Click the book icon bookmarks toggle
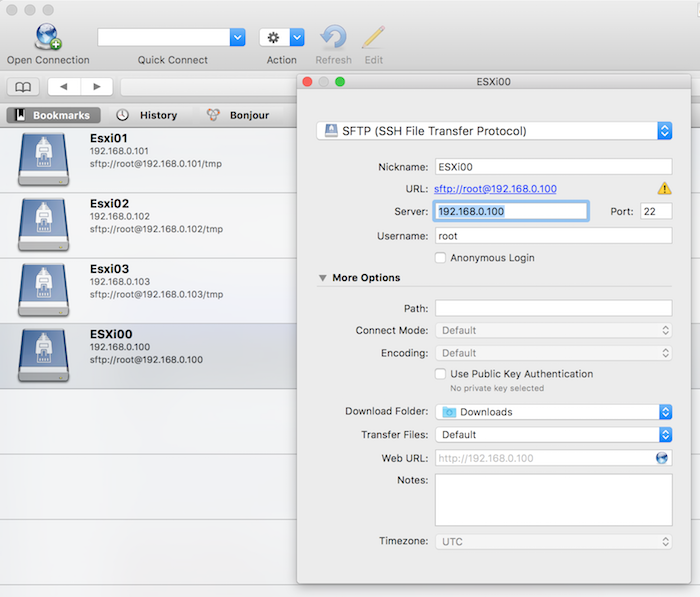Viewport: 700px width, 597px height. coord(23,87)
